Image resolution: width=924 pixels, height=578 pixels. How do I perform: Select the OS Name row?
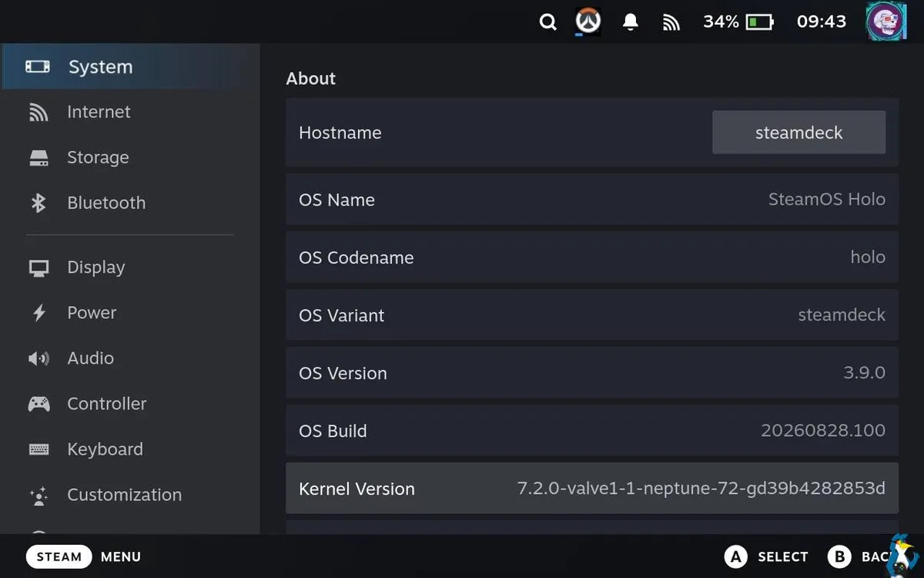592,200
